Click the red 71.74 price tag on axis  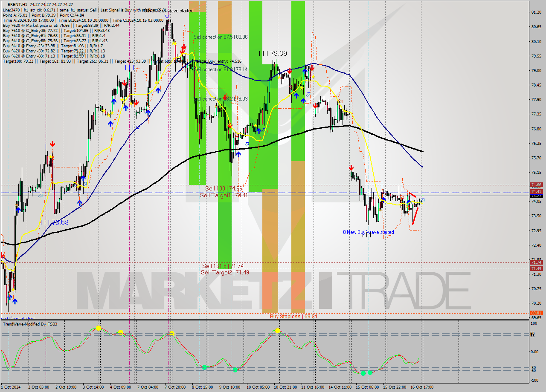tap(536, 262)
